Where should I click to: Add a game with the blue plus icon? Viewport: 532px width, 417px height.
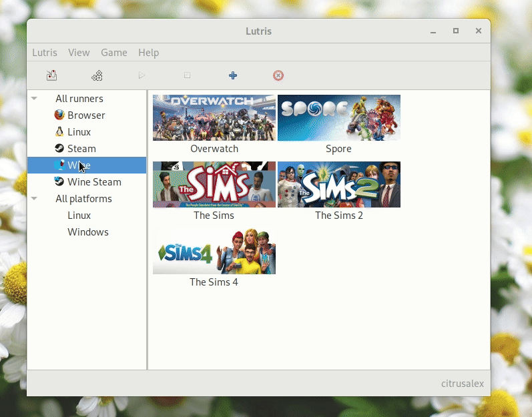[x=233, y=75]
